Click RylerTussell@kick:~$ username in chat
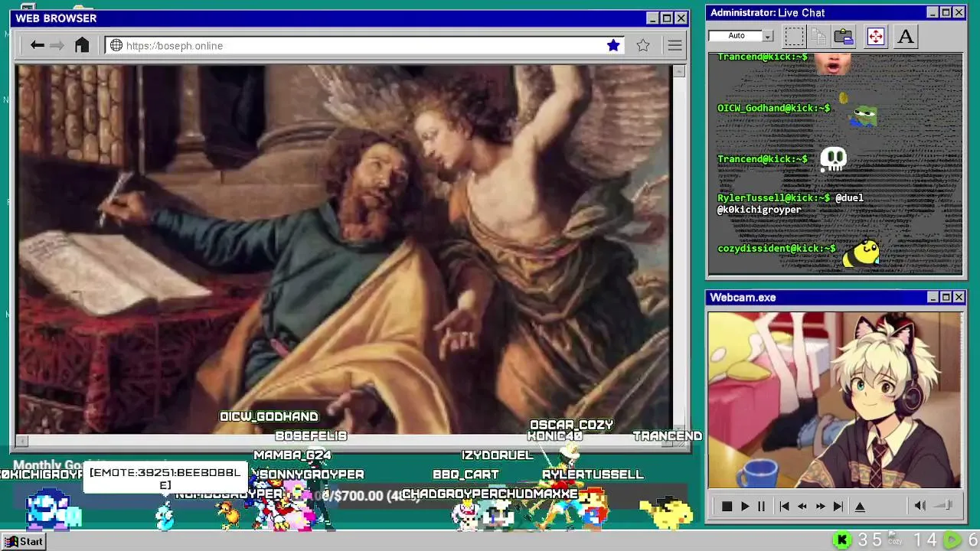The height and width of the screenshot is (551, 980). 773,197
